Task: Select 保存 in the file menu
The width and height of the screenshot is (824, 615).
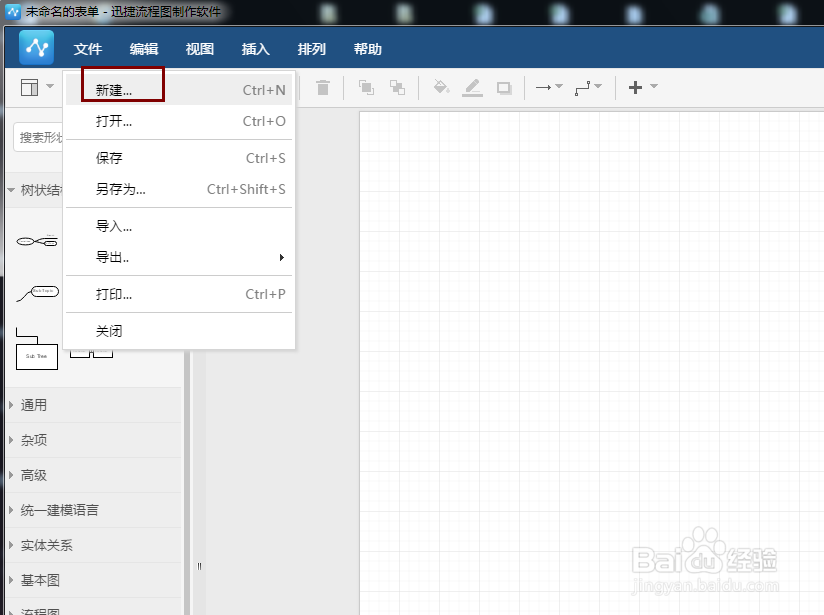Action: coord(179,158)
